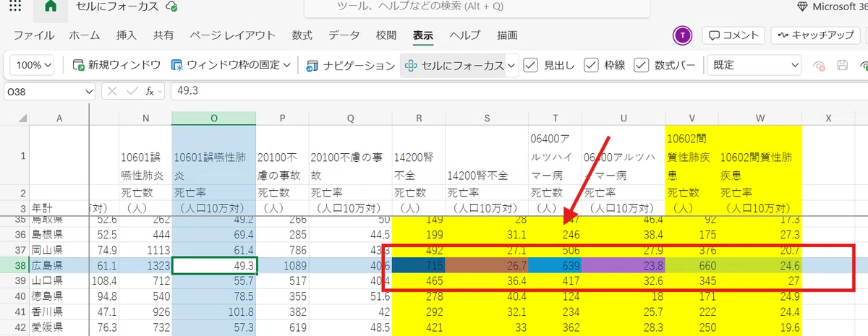This screenshot has height=336, width=868.
Task: Click the fx insert function icon
Action: click(148, 91)
